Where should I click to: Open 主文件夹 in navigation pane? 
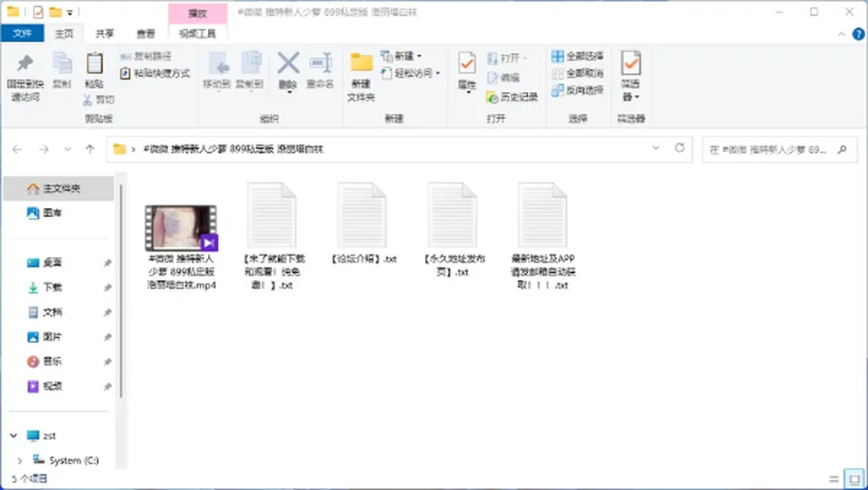[x=58, y=189]
